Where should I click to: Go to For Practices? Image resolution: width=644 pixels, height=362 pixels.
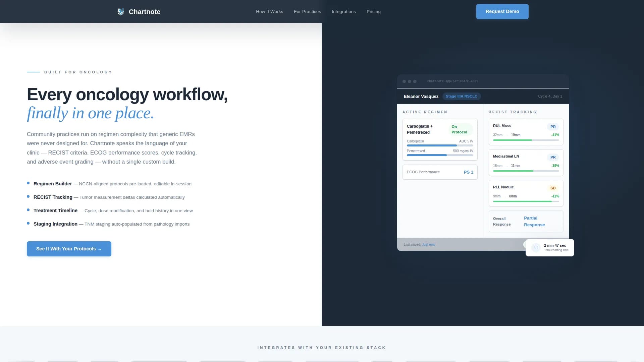(x=307, y=12)
